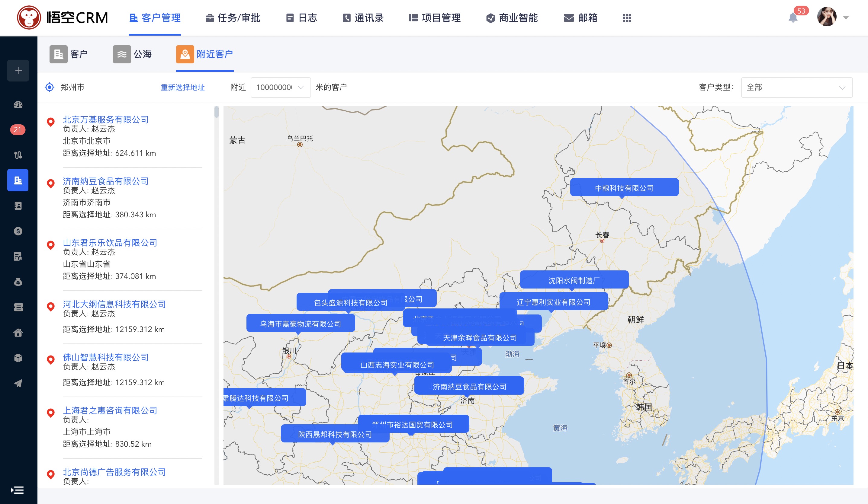Viewport: 868px width, 504px height.
Task: Click the notification bell icon
Action: 792,18
